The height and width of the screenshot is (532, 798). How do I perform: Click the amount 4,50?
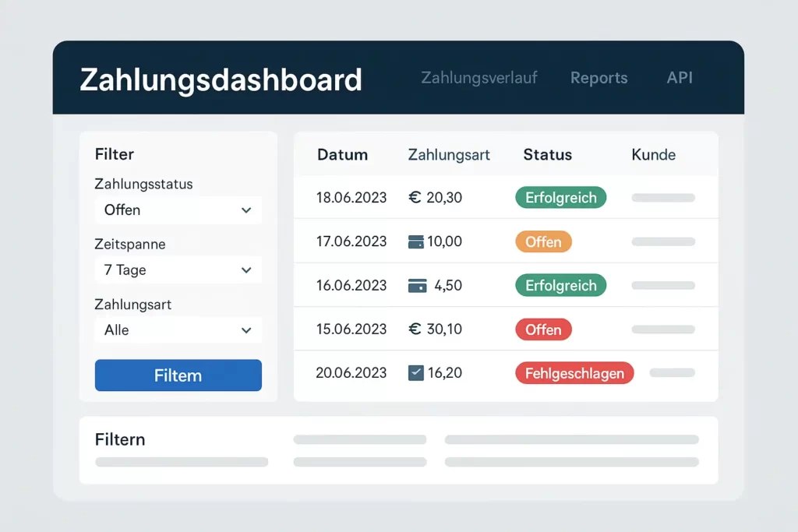pyautogui.click(x=448, y=285)
